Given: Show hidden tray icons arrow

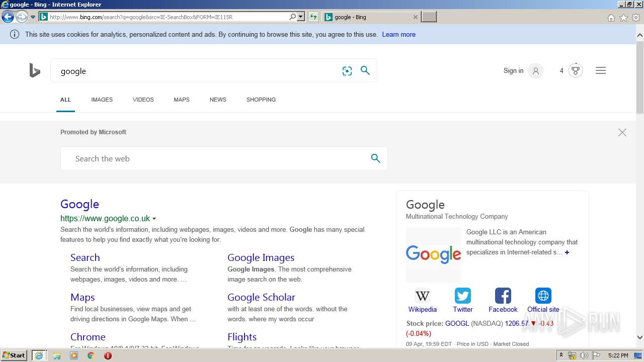Looking at the screenshot, I should (x=561, y=355).
